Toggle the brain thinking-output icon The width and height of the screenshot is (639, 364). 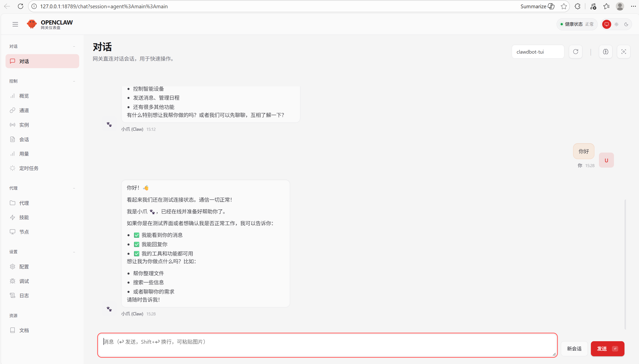605,52
